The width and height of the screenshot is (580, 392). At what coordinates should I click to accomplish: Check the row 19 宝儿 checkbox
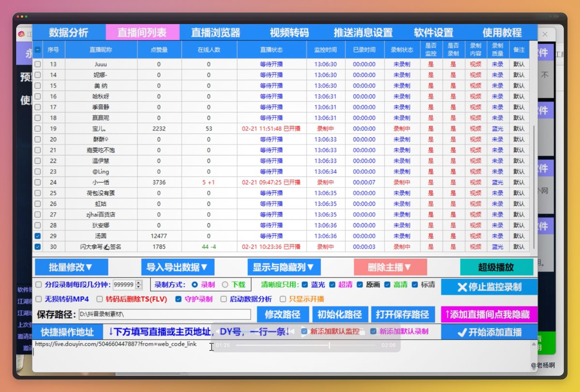(38, 129)
